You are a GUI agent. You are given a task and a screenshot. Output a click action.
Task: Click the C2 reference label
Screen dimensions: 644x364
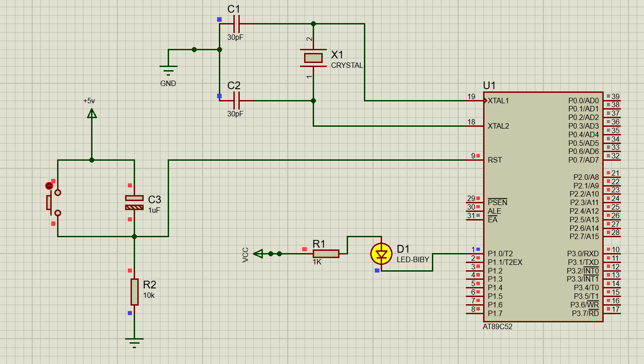pyautogui.click(x=234, y=86)
